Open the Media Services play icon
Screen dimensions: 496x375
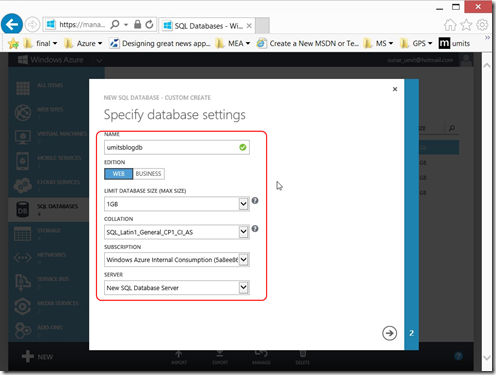point(23,306)
